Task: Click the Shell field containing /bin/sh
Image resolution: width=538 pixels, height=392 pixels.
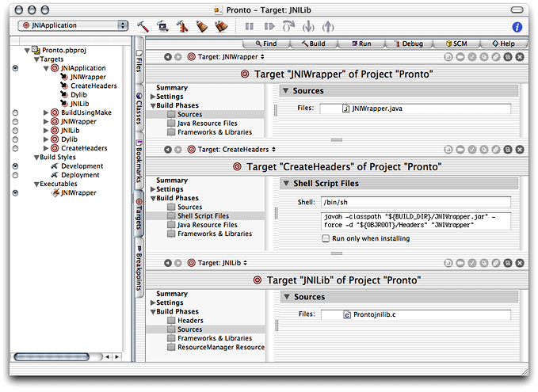Action: point(415,203)
